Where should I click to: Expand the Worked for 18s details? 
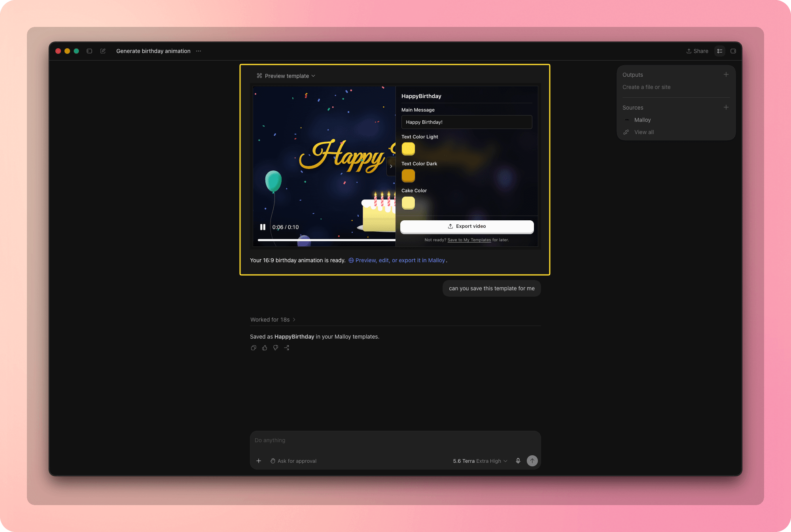click(x=273, y=320)
